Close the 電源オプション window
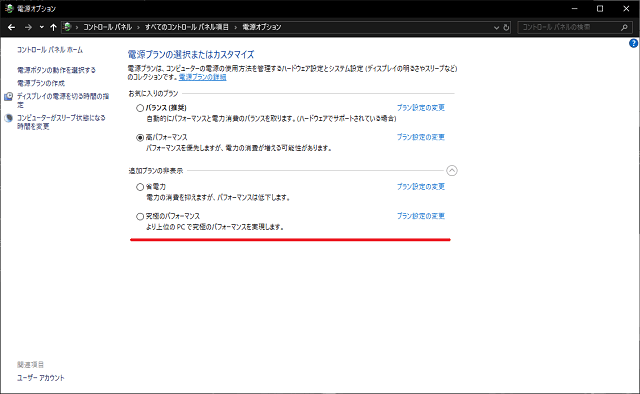Image resolution: width=640 pixels, height=394 pixels. pyautogui.click(x=626, y=8)
